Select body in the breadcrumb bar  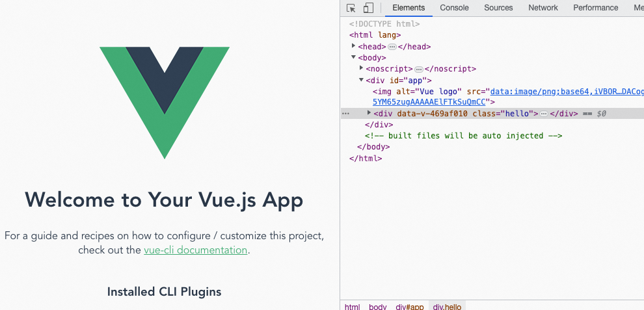click(x=377, y=307)
